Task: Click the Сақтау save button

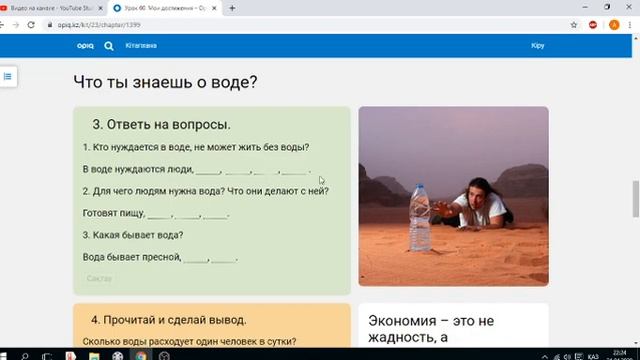Action: (99, 278)
